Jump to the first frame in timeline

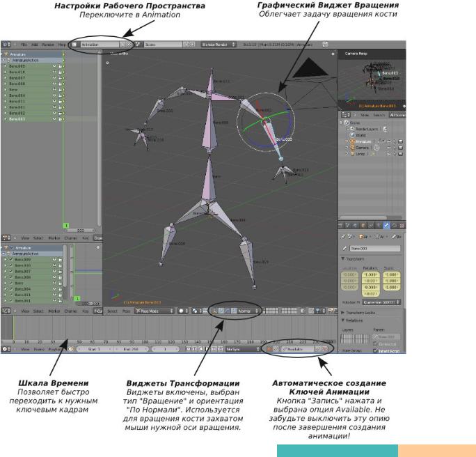point(188,349)
